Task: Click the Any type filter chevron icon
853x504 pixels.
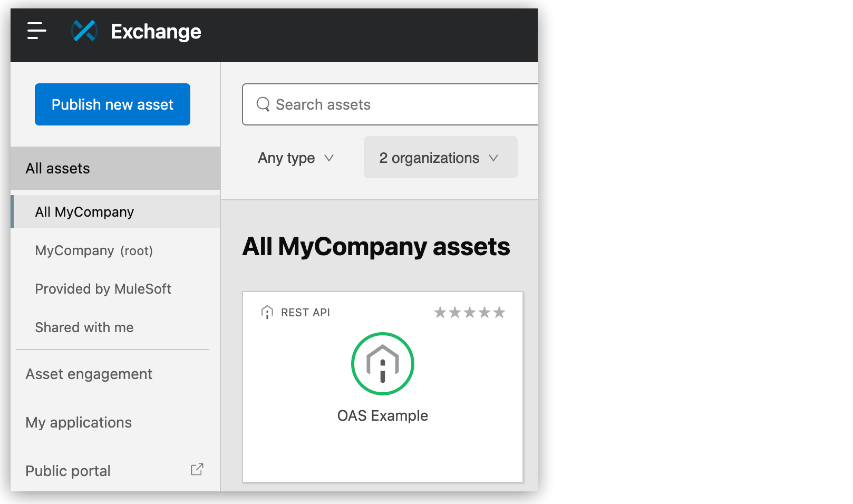Action: click(x=330, y=158)
